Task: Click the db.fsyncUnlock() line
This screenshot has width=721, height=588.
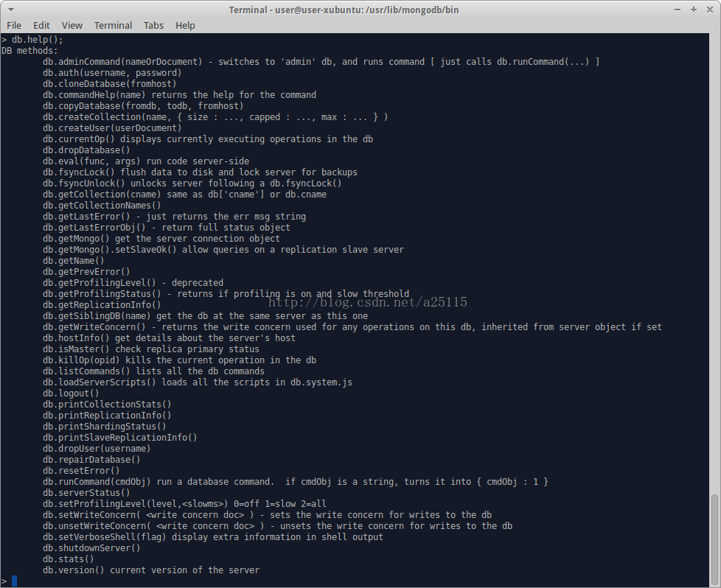Action: tap(192, 183)
